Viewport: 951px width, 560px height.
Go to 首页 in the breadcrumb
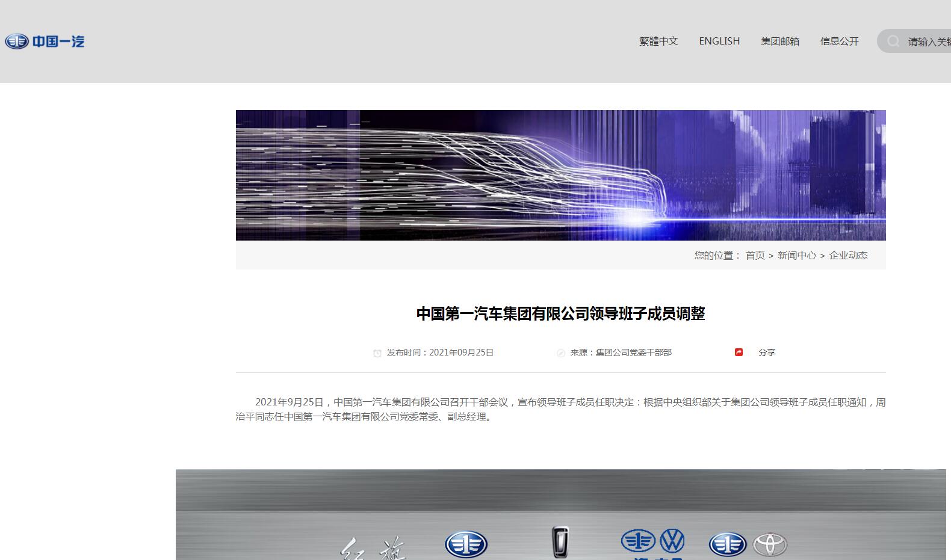[x=755, y=255]
